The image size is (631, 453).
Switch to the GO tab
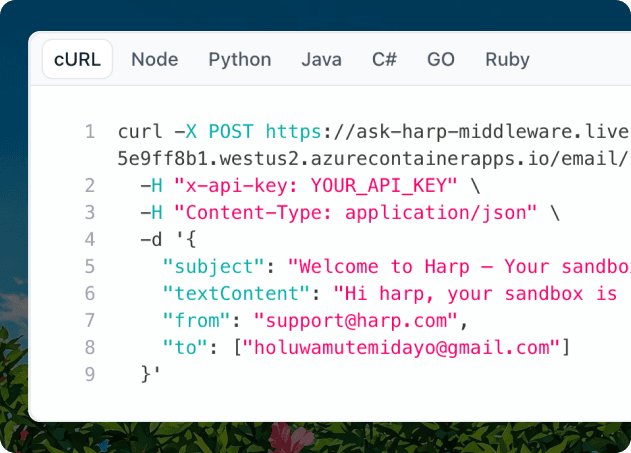click(x=441, y=60)
